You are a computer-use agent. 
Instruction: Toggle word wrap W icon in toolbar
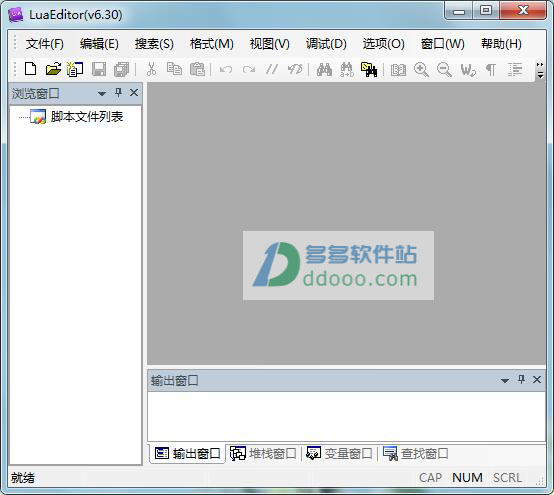pos(468,70)
